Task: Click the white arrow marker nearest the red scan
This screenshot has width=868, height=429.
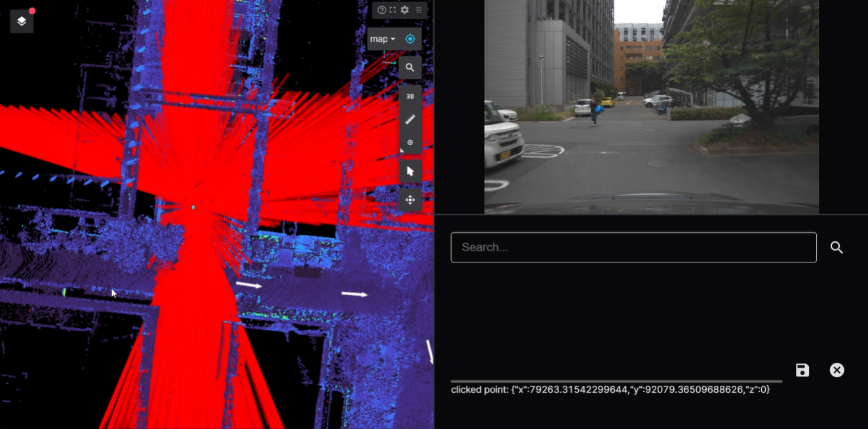Action: [x=248, y=285]
